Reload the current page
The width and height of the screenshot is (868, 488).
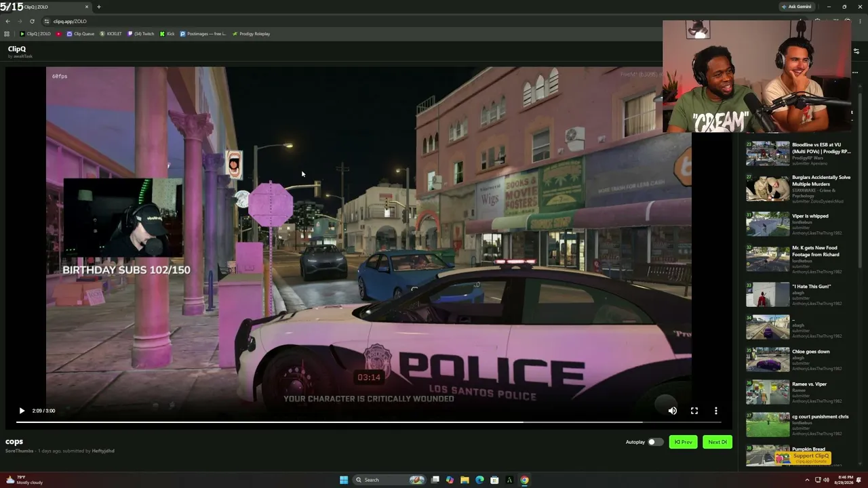pos(31,21)
